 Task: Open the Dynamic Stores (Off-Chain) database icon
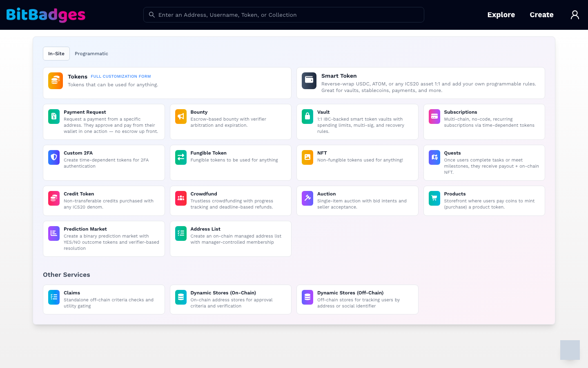[x=307, y=297]
